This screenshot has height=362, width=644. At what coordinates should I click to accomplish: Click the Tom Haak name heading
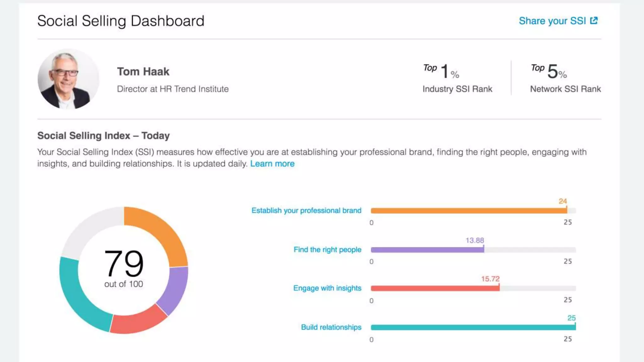143,72
